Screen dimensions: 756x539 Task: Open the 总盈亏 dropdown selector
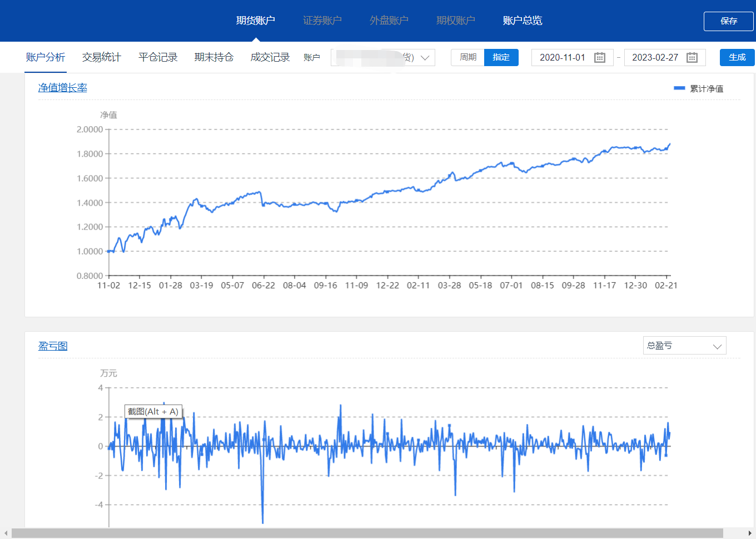pyautogui.click(x=684, y=346)
